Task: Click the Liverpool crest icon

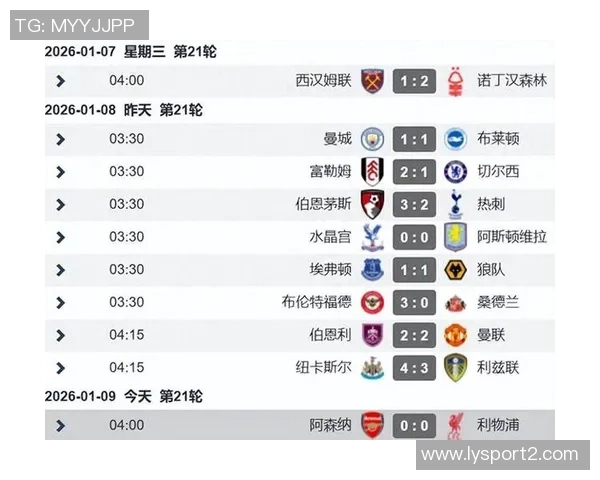Action: pyautogui.click(x=456, y=425)
